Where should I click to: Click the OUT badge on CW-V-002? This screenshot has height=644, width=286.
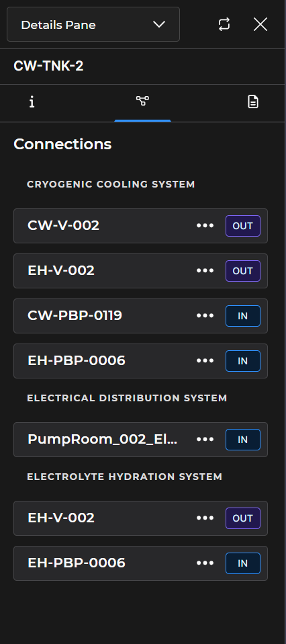point(243,226)
